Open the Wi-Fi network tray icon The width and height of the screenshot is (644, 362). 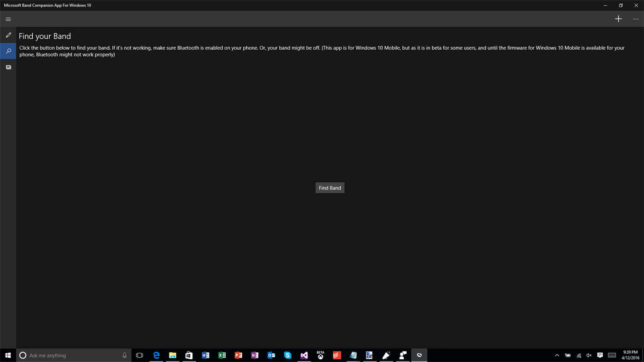click(579, 355)
